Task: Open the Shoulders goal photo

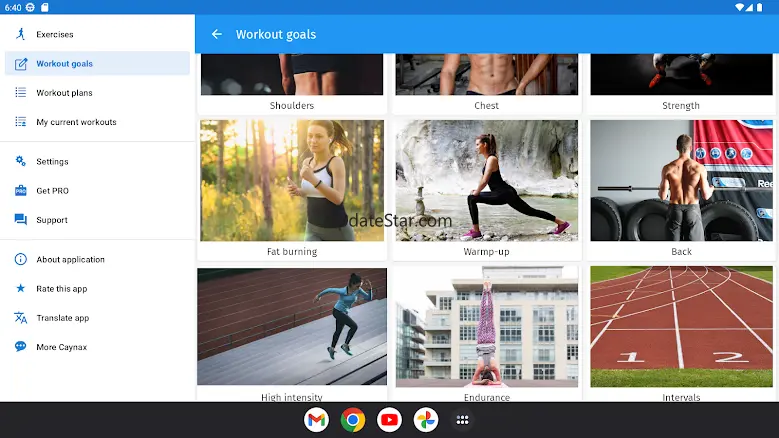Action: point(292,74)
